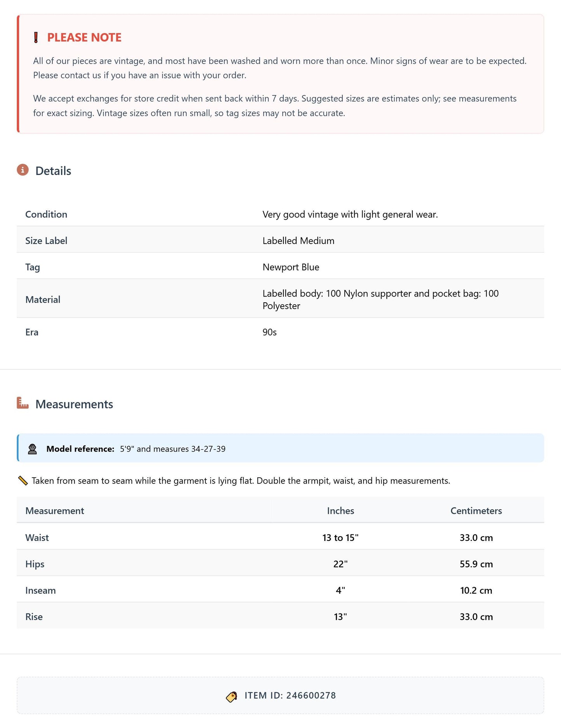This screenshot has width=561, height=728.
Task: Click the Measurements section heading
Action: (x=74, y=404)
